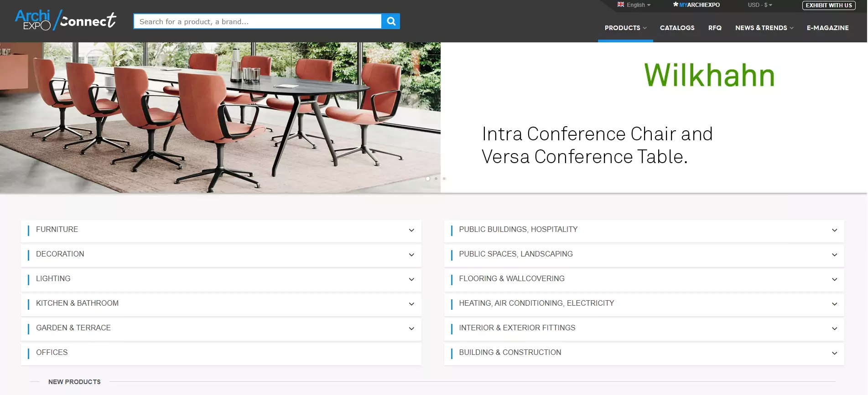Expand the Lighting category chevron
868x395 pixels.
(411, 279)
